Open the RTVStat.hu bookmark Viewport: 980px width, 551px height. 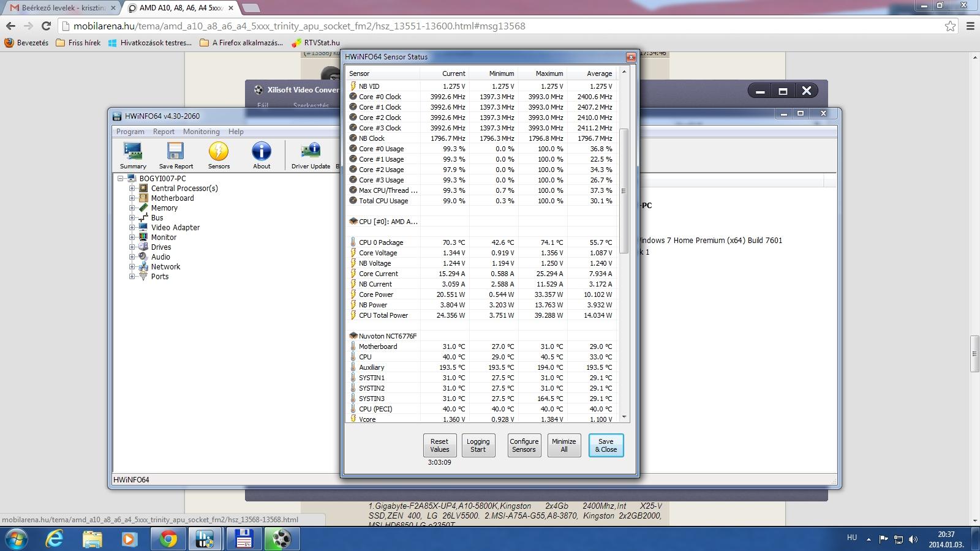click(315, 43)
